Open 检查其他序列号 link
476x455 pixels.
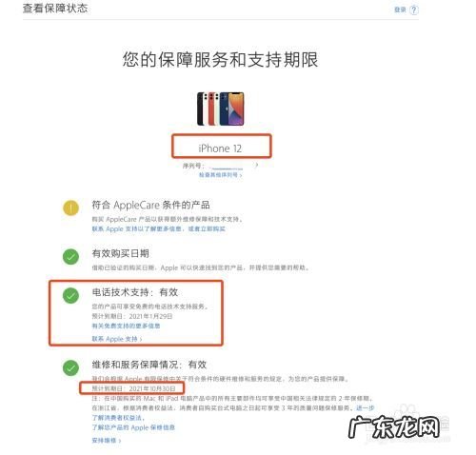(x=220, y=175)
